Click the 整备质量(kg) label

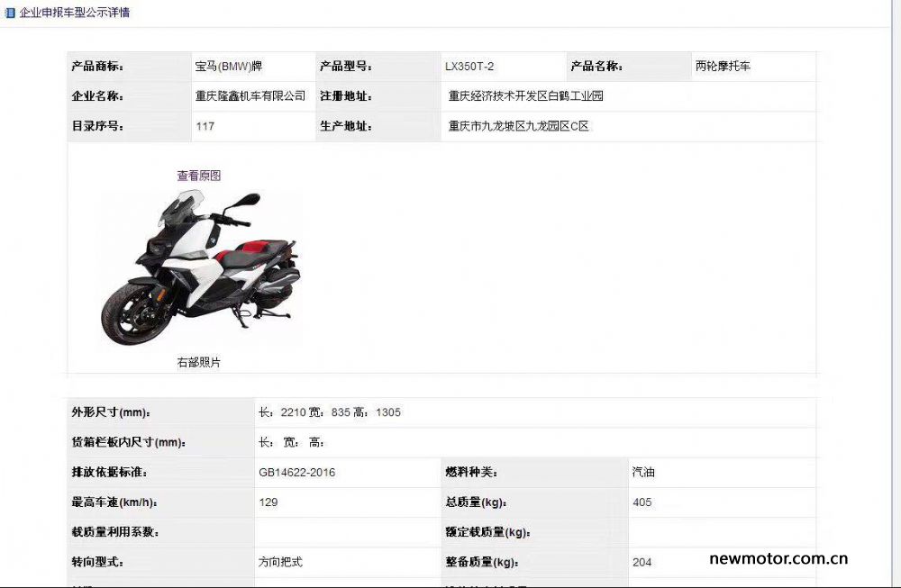click(x=481, y=562)
